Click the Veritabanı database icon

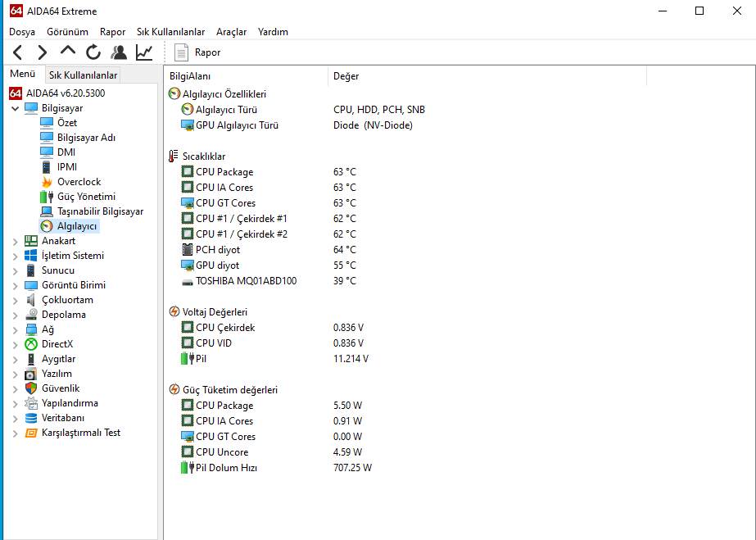[31, 418]
